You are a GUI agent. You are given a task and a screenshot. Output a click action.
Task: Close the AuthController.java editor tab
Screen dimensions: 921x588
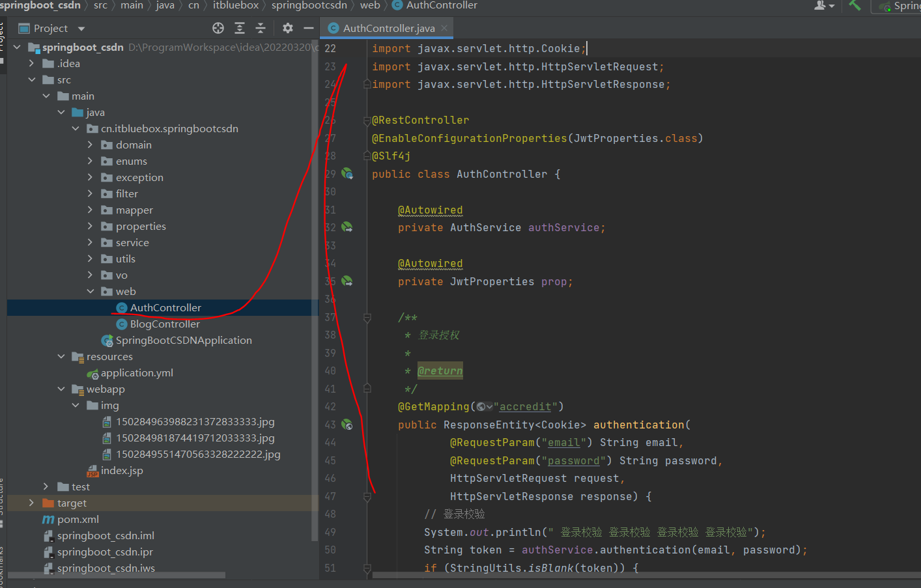pos(444,28)
